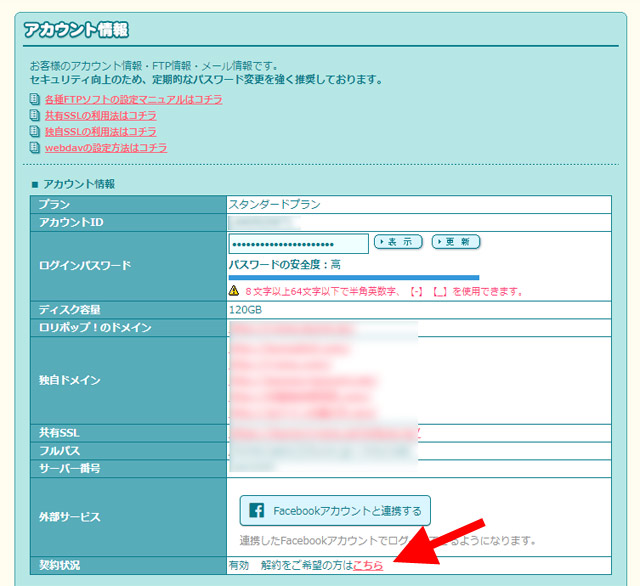Click the document icon beside webdavの設定方法
Image resolution: width=640 pixels, height=586 pixels.
(35, 148)
